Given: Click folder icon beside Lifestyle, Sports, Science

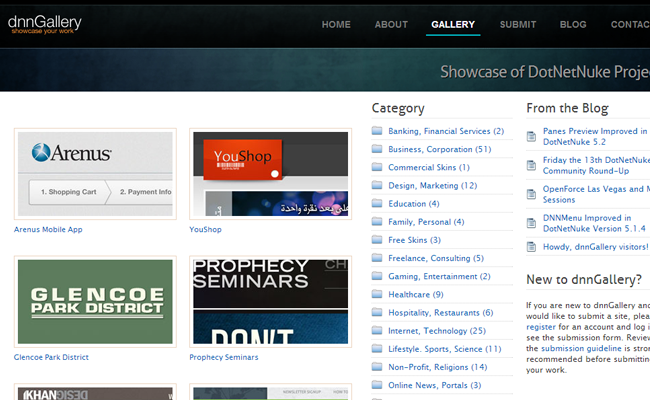Looking at the screenshot, I should pos(377,349).
